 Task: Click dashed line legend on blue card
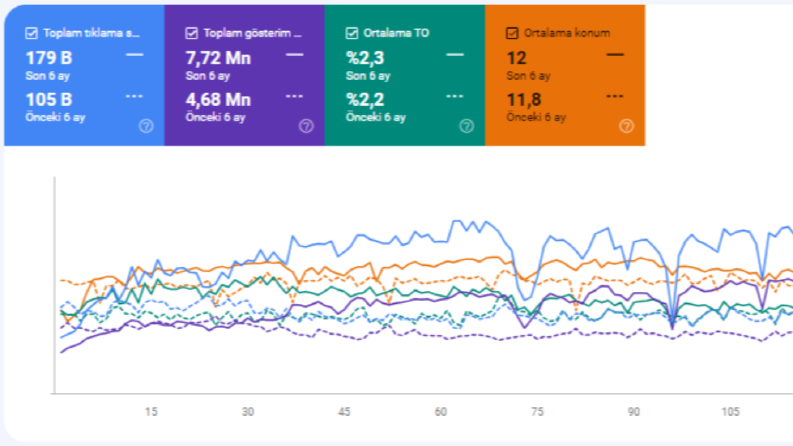click(x=135, y=96)
